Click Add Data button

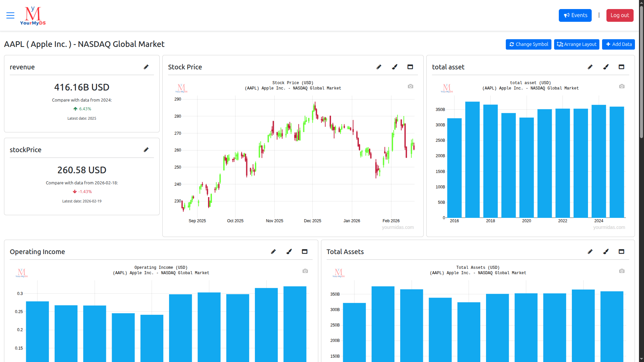point(618,44)
